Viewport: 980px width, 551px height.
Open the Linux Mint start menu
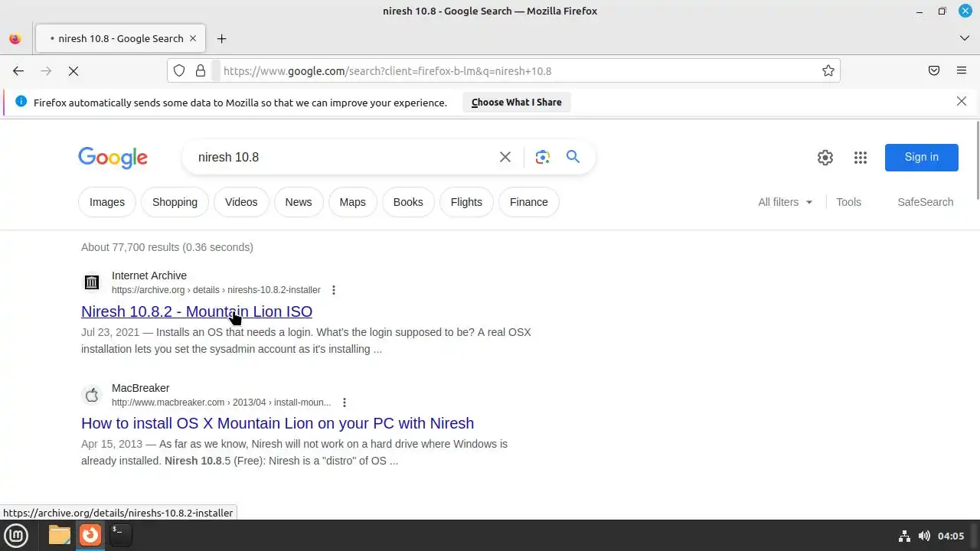point(16,535)
